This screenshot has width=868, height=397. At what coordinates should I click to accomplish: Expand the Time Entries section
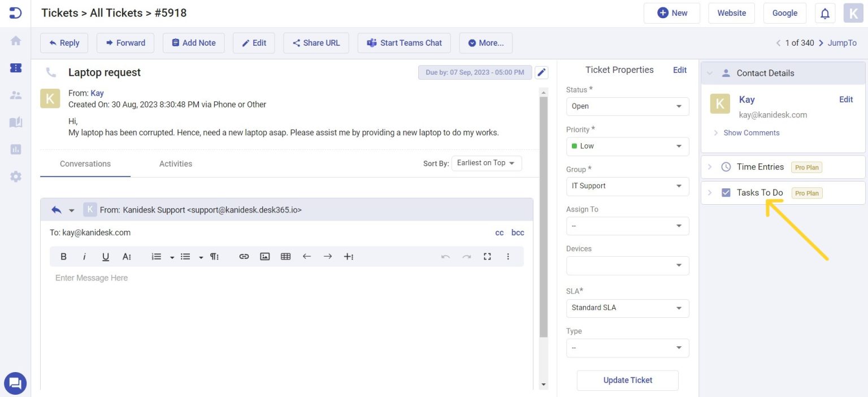pyautogui.click(x=710, y=167)
